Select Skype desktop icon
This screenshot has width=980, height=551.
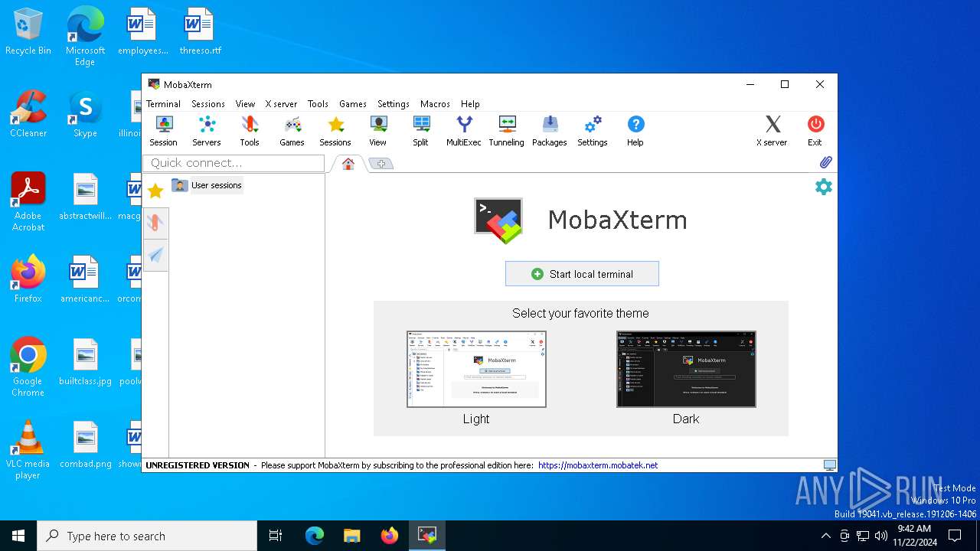click(x=85, y=115)
